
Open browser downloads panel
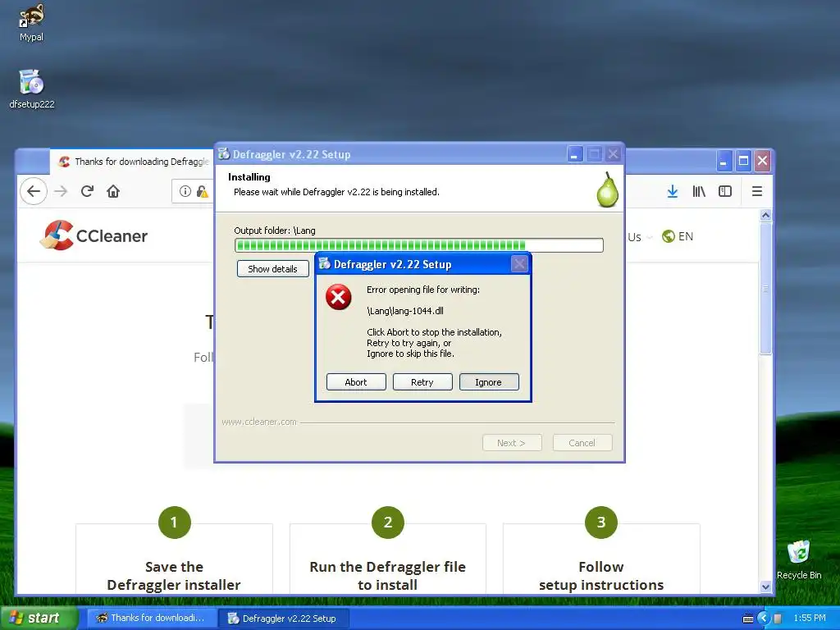coord(673,191)
